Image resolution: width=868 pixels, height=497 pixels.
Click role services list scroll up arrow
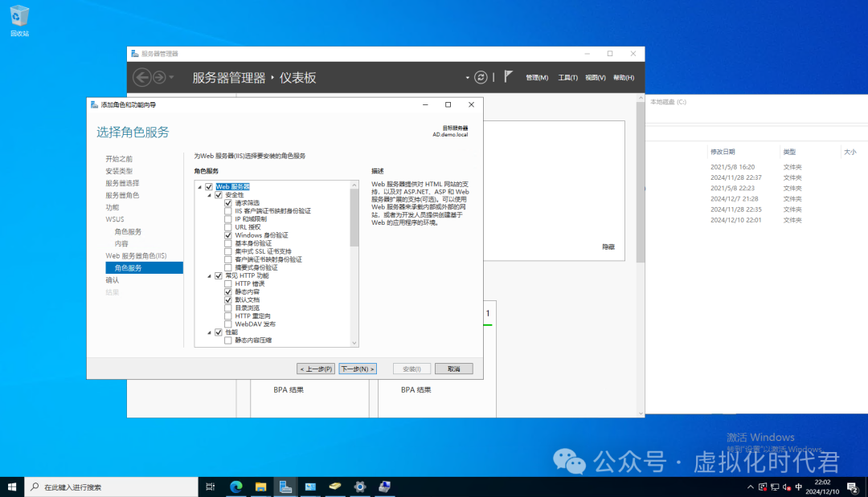(354, 185)
